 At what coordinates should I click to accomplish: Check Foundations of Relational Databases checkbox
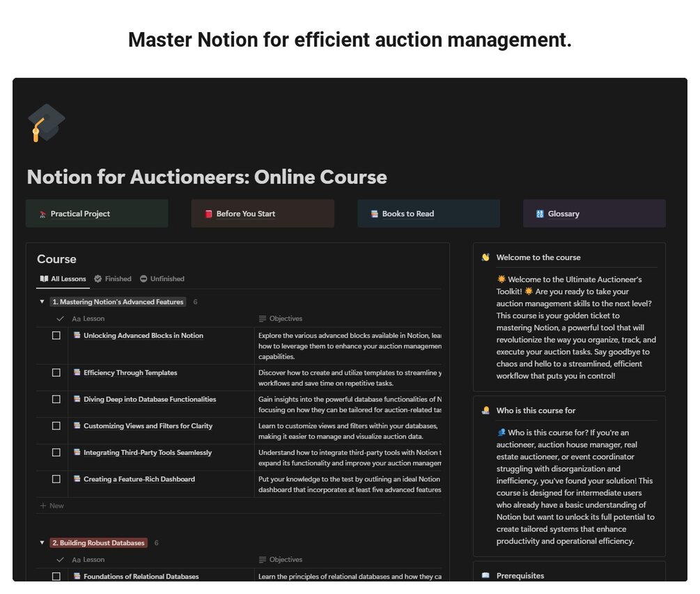coord(56,577)
